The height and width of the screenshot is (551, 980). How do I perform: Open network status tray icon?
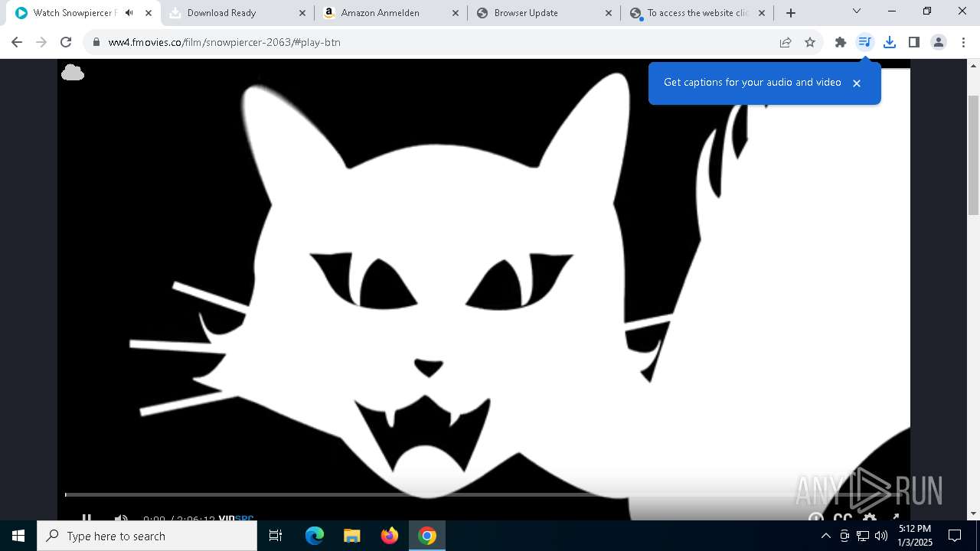[863, 536]
